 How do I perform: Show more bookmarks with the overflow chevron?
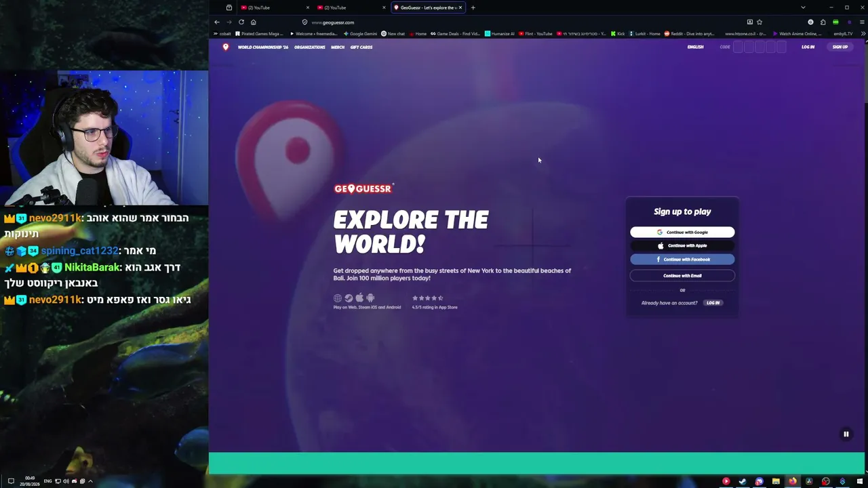(863, 33)
